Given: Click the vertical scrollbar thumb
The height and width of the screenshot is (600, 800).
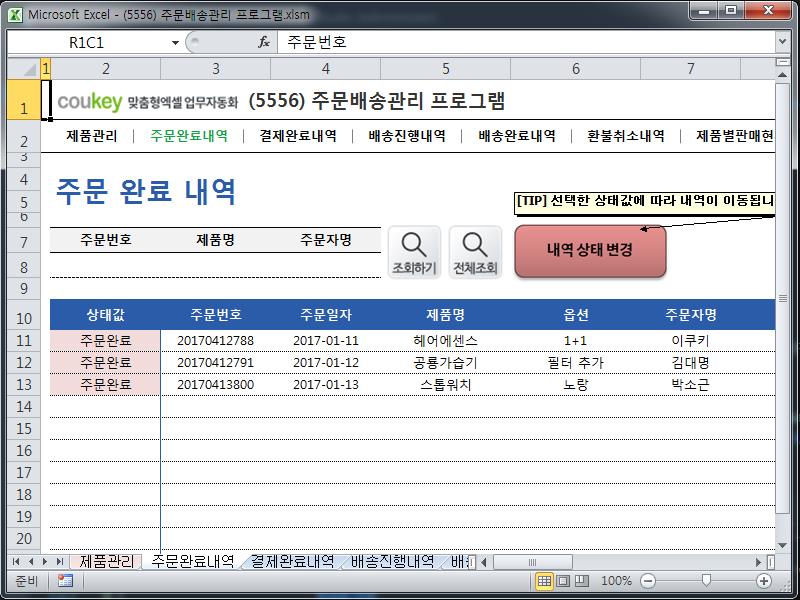Looking at the screenshot, I should tap(782, 298).
